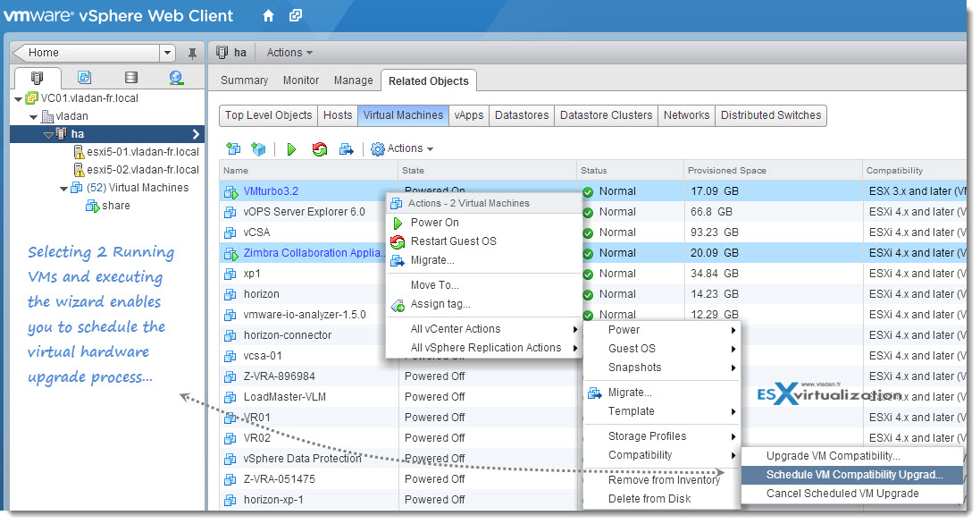Select the Distributed Switches sub-tab
The width and height of the screenshot is (980, 524).
point(771,115)
